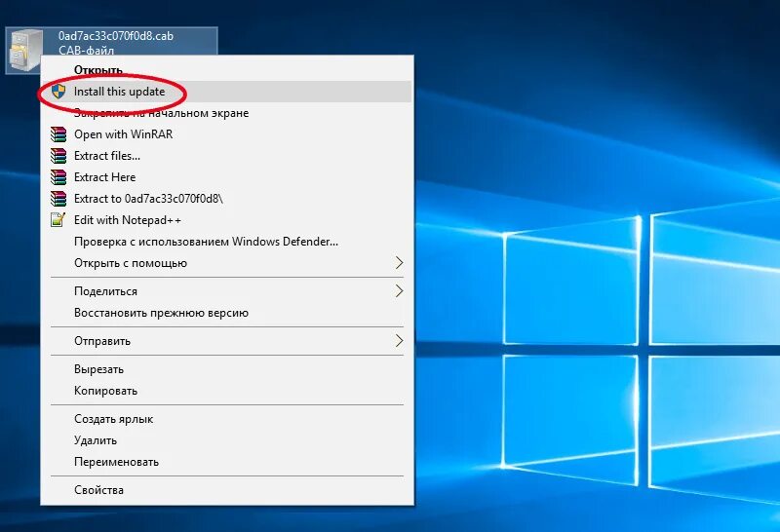Choose Удалить from the context menu

(227, 440)
